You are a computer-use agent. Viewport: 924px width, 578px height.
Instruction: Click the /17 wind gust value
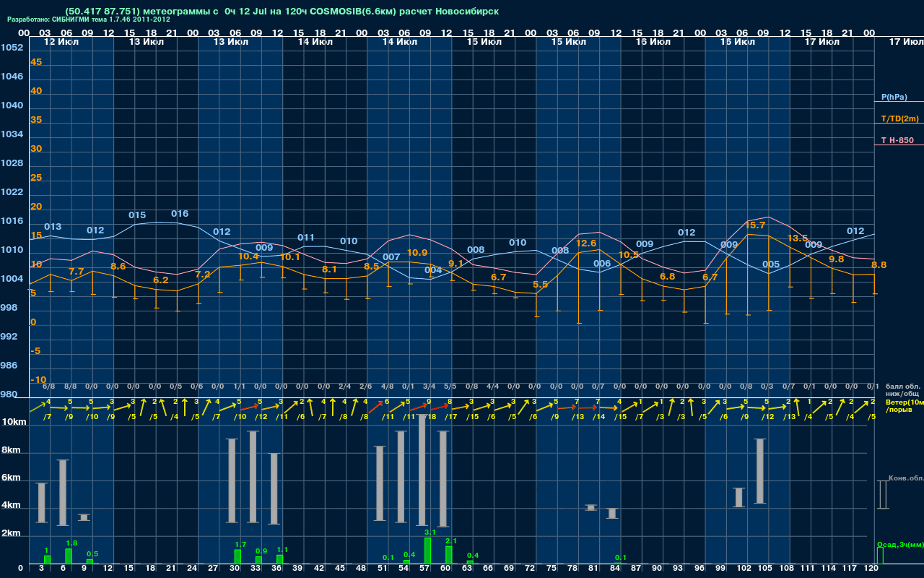451,417
